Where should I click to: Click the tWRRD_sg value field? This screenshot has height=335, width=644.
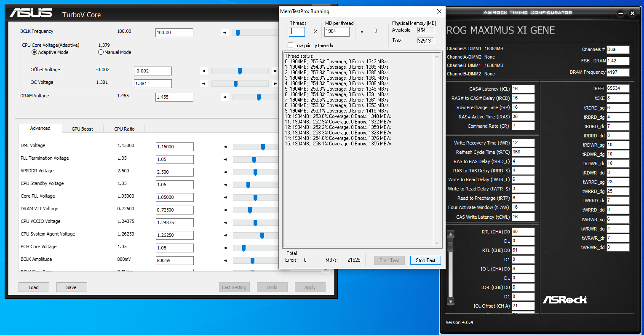pos(618,182)
